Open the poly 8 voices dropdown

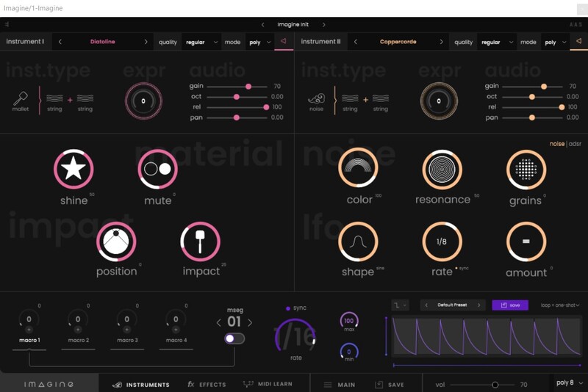coord(569,382)
